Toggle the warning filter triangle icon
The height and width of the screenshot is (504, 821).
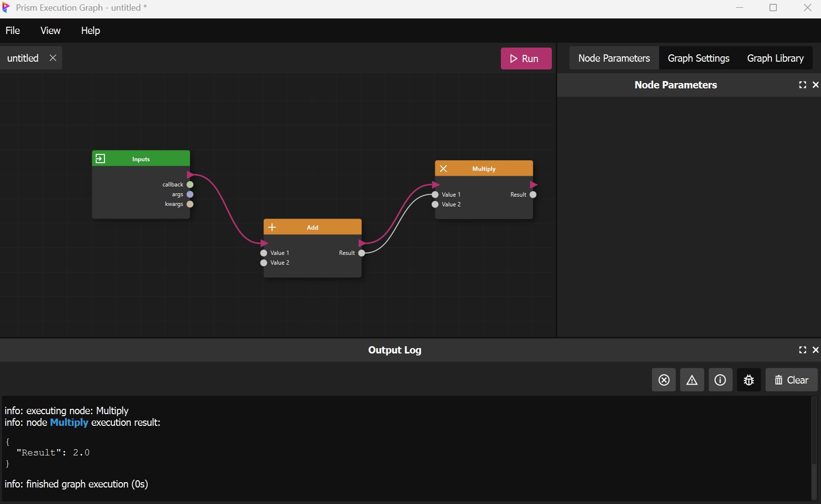click(x=692, y=380)
